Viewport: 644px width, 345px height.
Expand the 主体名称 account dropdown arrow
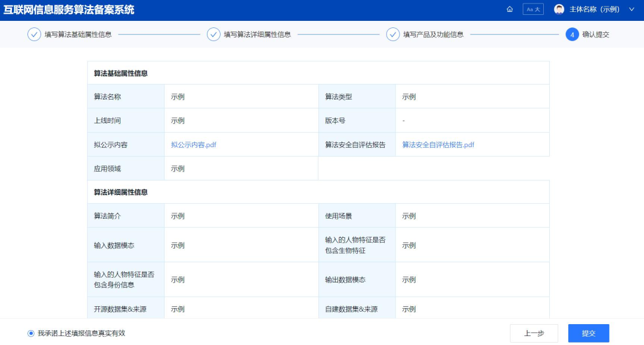631,10
